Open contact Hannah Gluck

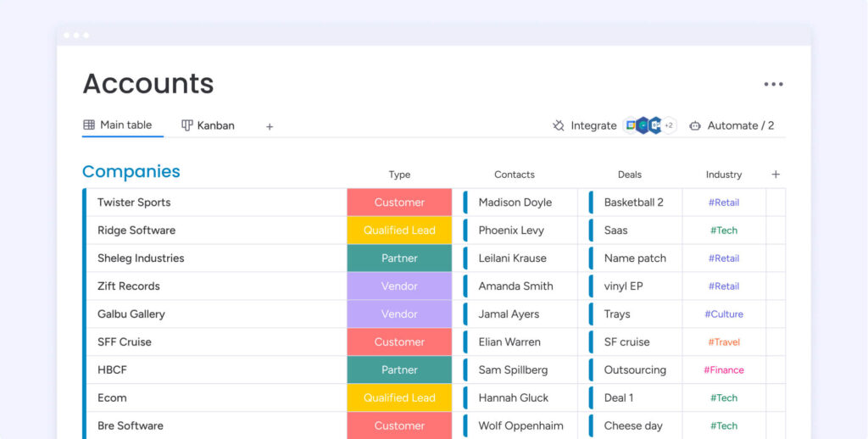pyautogui.click(x=513, y=397)
